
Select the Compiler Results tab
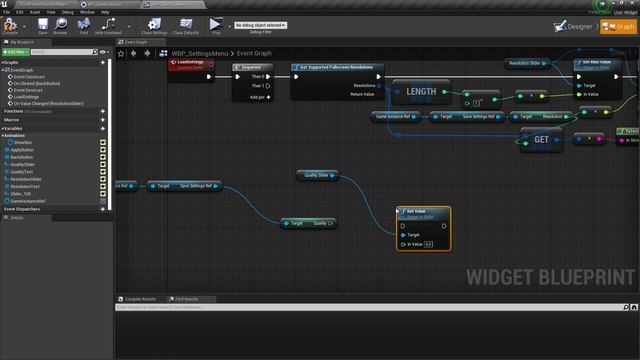coord(140,299)
